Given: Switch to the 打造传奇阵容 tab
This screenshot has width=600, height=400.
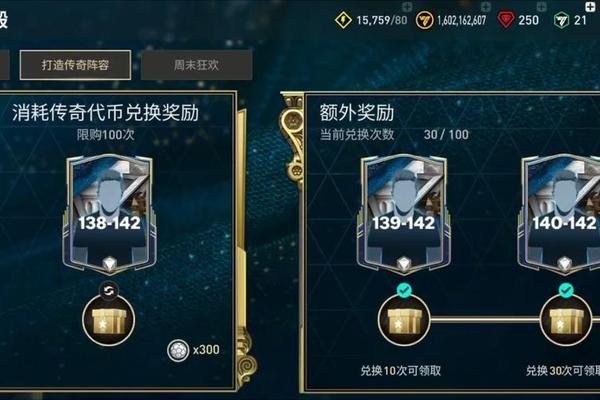Looking at the screenshot, I should 75,65.
